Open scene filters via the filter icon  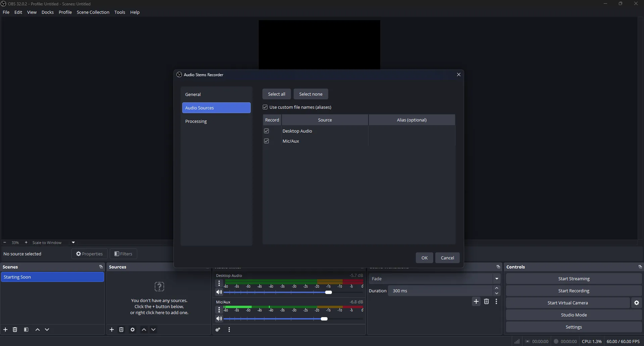tap(26, 330)
